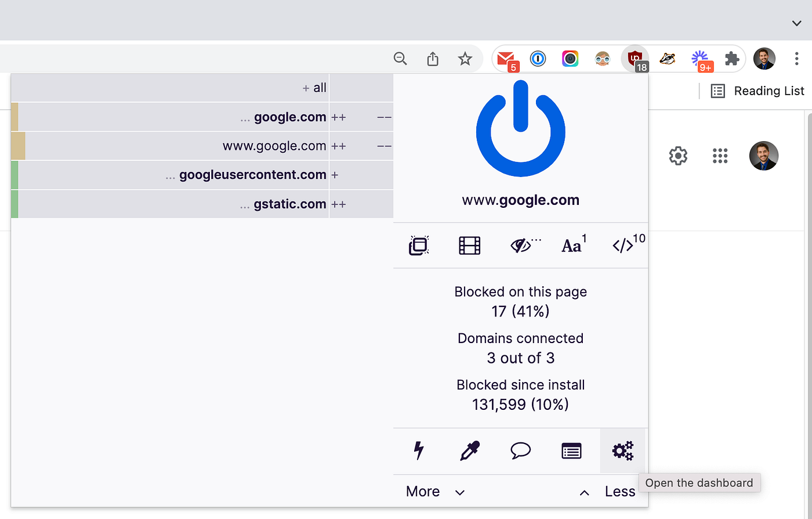The image size is (812, 519).
Task: Click green swatch beside gstatic.com row
Action: coord(14,204)
